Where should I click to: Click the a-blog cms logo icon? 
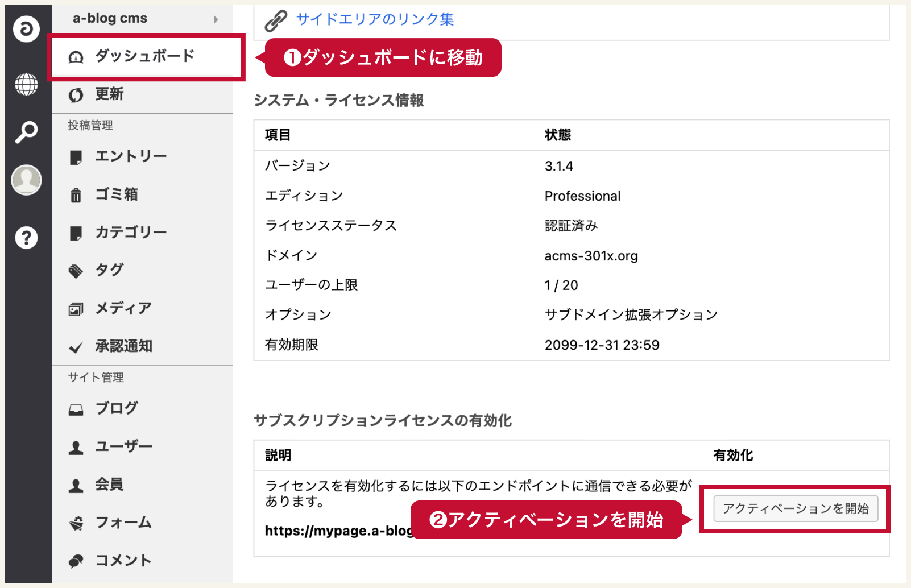[x=26, y=29]
